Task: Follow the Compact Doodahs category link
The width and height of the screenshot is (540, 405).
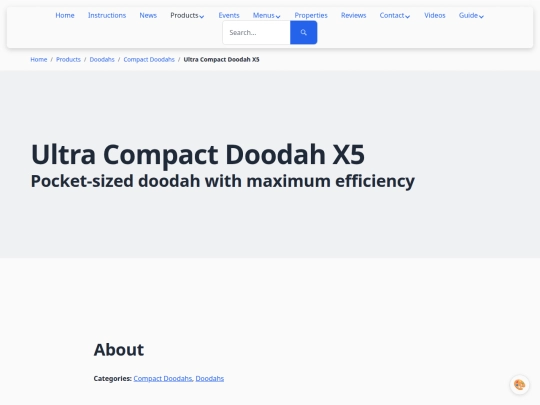Action: (x=163, y=378)
